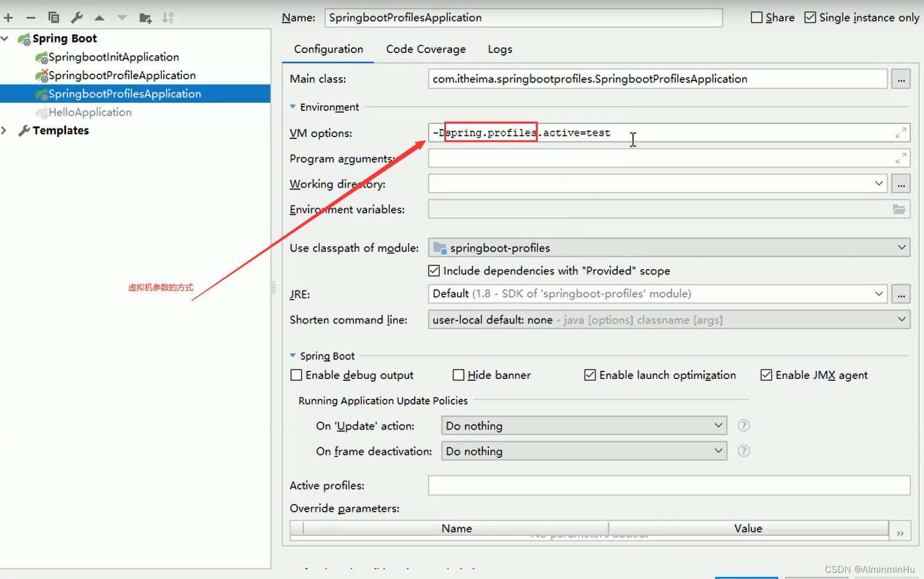This screenshot has width=924, height=579.
Task: Move configuration up with the up arrow
Action: point(99,18)
